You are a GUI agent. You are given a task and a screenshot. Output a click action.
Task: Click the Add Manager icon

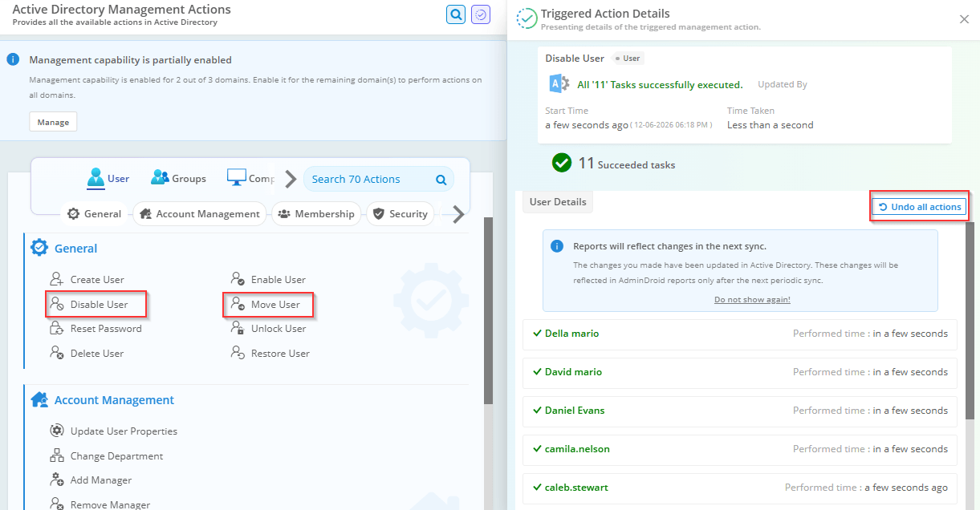point(56,480)
